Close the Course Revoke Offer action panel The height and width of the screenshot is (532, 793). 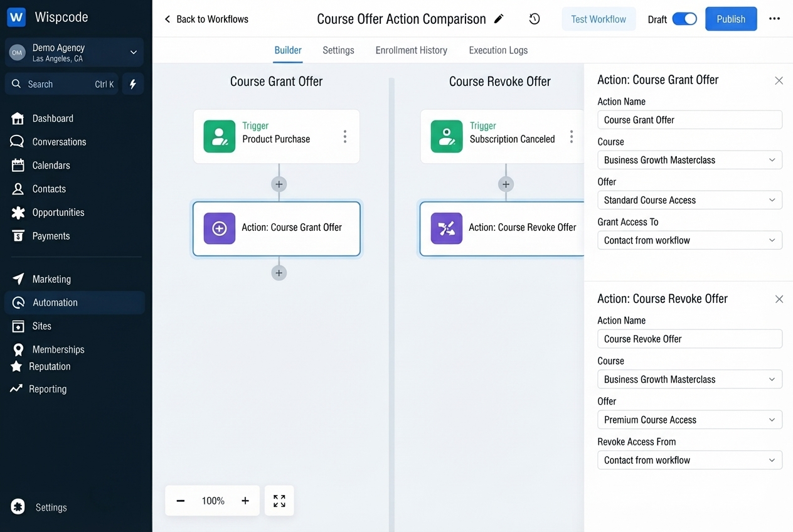tap(779, 299)
